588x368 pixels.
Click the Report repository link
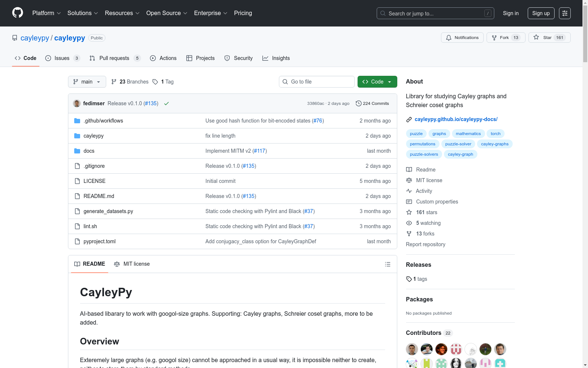point(426,244)
